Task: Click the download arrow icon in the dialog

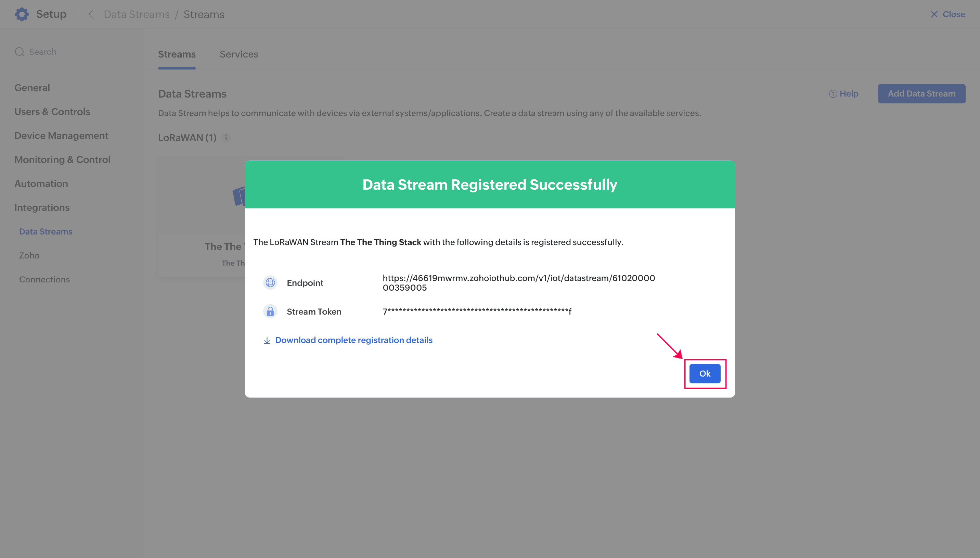Action: click(x=267, y=340)
